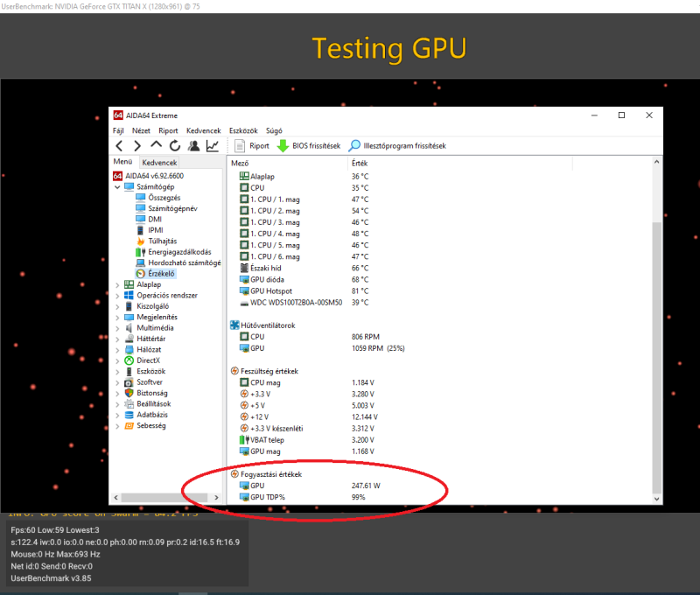Click the Beállítások tree icon
This screenshot has width=700, height=595.
point(129,404)
